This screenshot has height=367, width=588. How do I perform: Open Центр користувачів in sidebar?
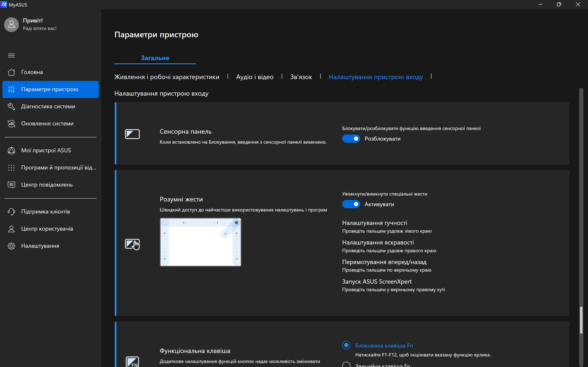coord(47,229)
